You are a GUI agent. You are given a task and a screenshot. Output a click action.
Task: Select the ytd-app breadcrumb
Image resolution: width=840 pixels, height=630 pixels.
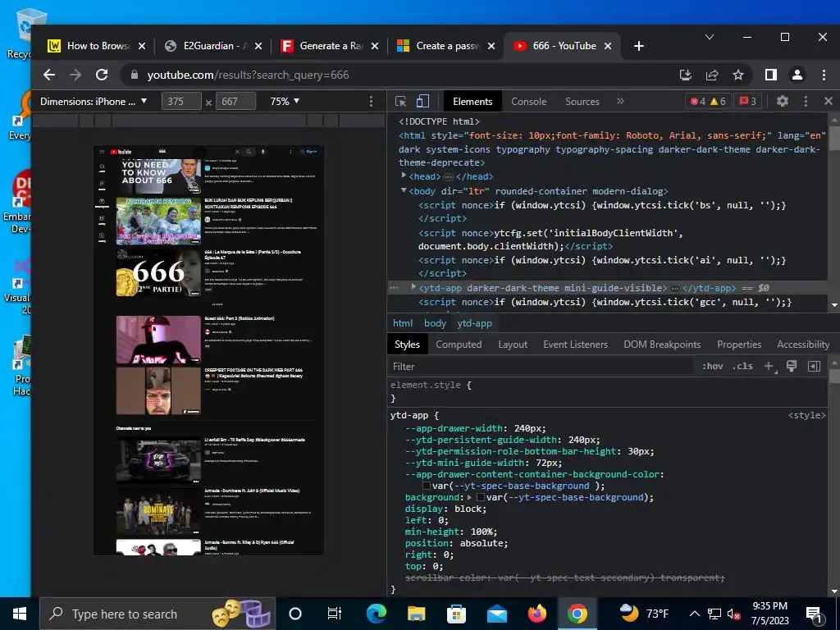point(475,323)
